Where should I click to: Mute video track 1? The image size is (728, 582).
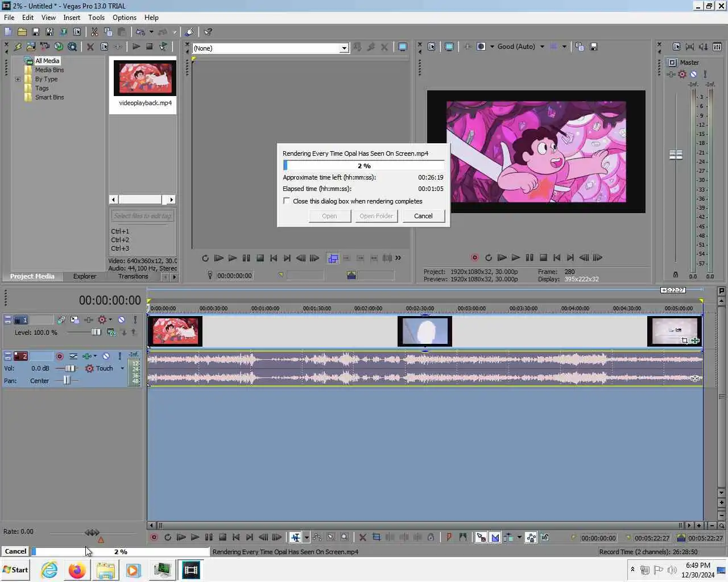(x=121, y=320)
